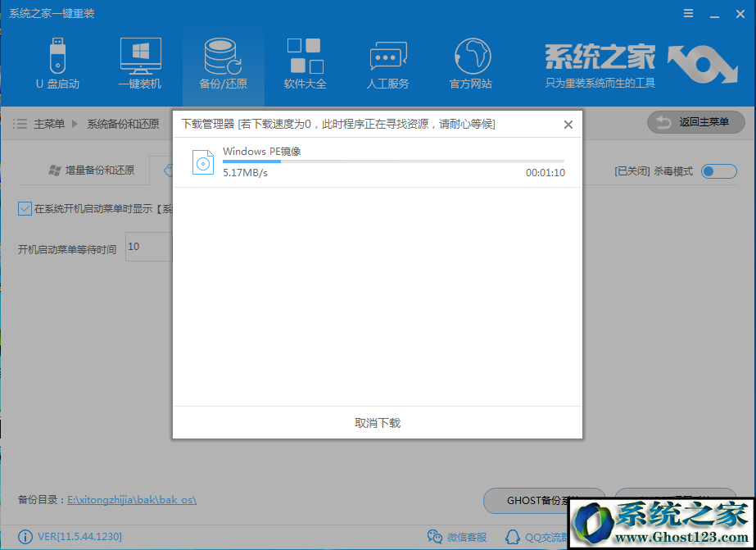Click the back arrow icon in 返回主菜单
Screen dimensions: 756x550
point(664,123)
